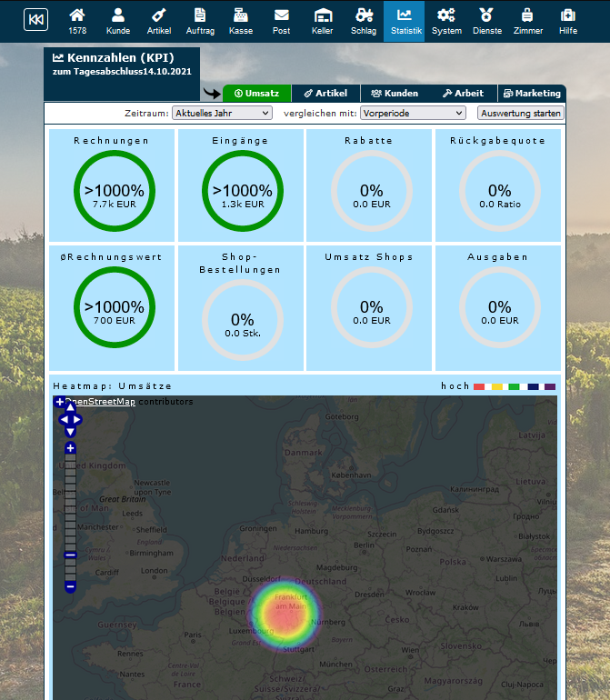The height and width of the screenshot is (700, 610).
Task: Collapse sidebar with the double-arrow logo button
Action: tap(35, 20)
